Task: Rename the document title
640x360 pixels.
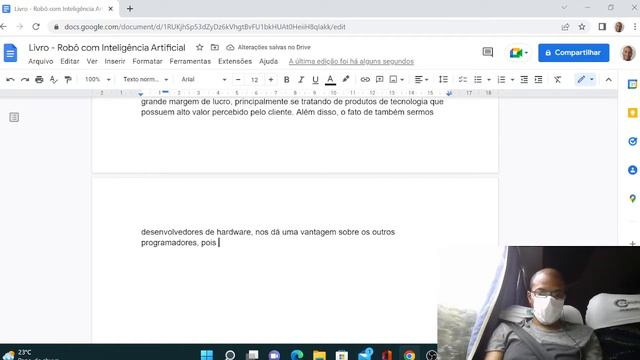Action: coord(107,47)
